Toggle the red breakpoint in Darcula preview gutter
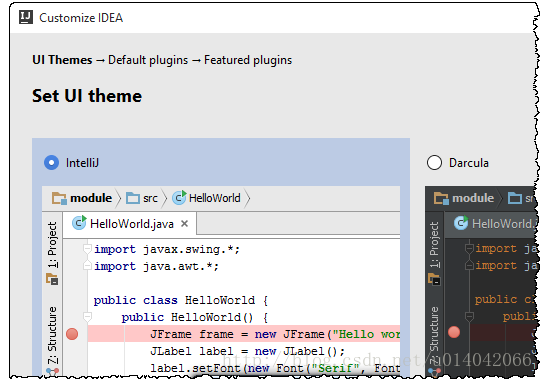Screen dimensions: 543x380 coord(454,332)
